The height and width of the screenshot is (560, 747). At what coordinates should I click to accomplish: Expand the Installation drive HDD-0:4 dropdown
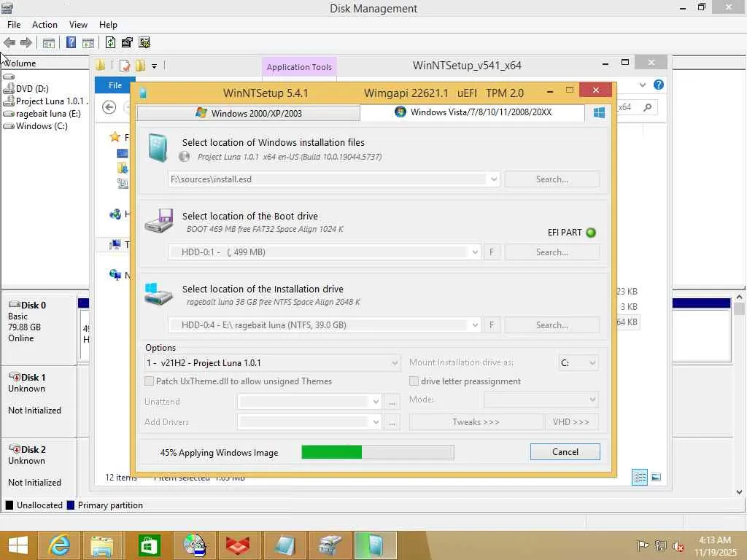(474, 325)
